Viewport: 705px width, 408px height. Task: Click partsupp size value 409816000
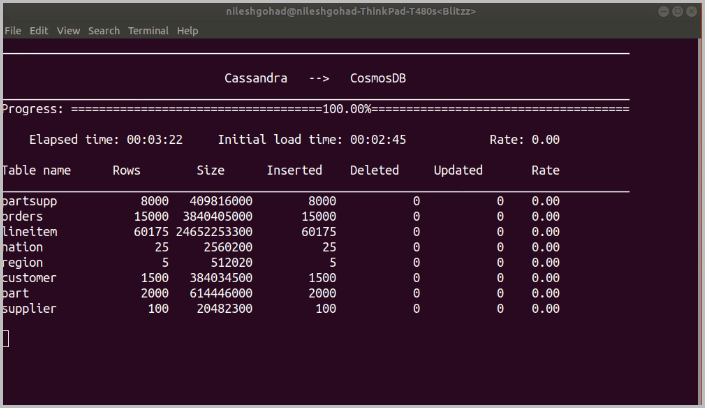pyautogui.click(x=221, y=201)
